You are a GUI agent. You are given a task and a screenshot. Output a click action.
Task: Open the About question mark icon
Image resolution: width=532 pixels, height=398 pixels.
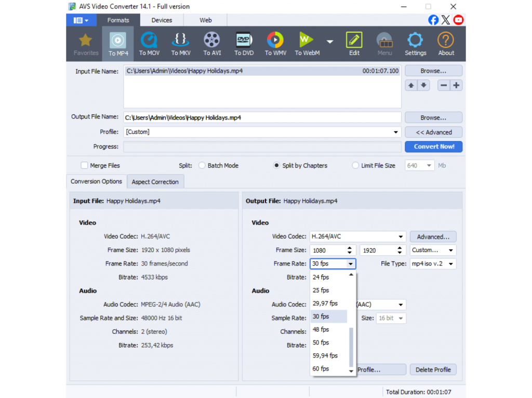coord(446,44)
